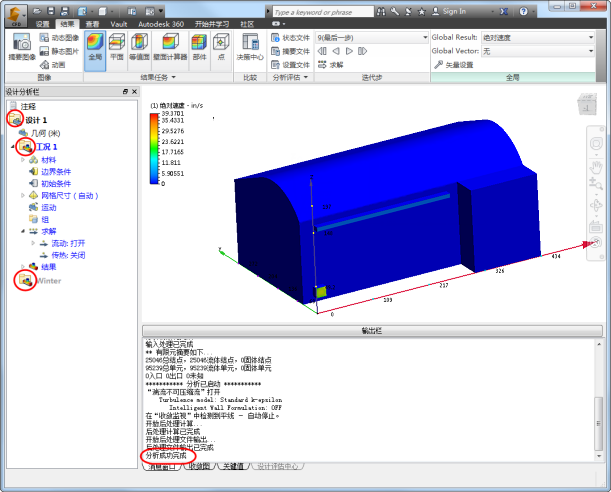Image resolution: width=611 pixels, height=492 pixels.
Task: Switch to the 关键值 key values tab
Action: [x=233, y=466]
